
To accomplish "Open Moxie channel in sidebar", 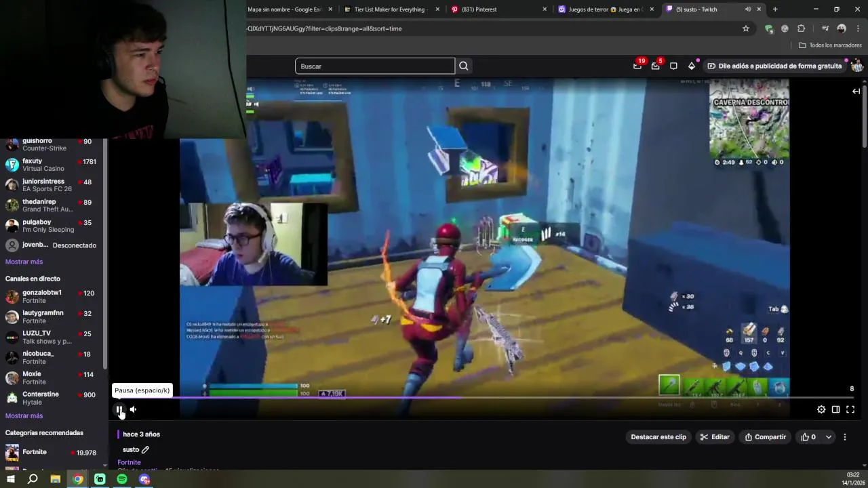I will click(51, 378).
